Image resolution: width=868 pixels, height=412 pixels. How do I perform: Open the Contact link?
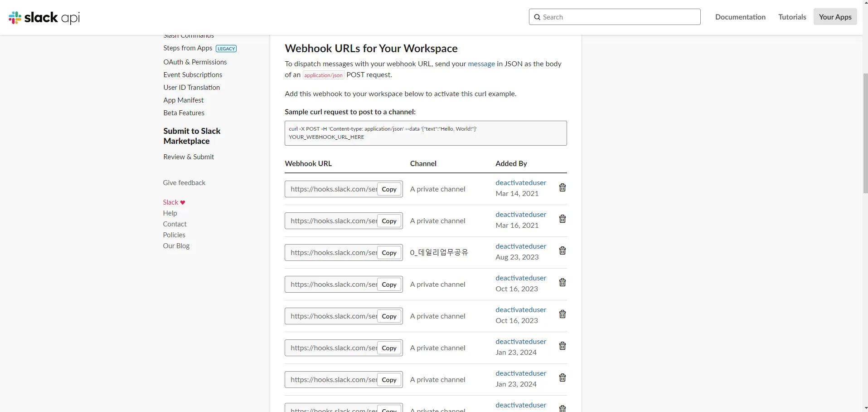175,224
